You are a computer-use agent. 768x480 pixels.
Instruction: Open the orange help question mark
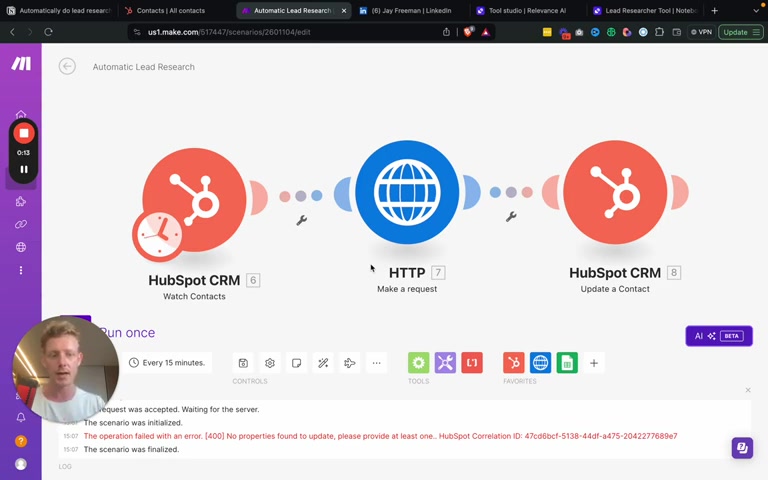tap(21, 441)
